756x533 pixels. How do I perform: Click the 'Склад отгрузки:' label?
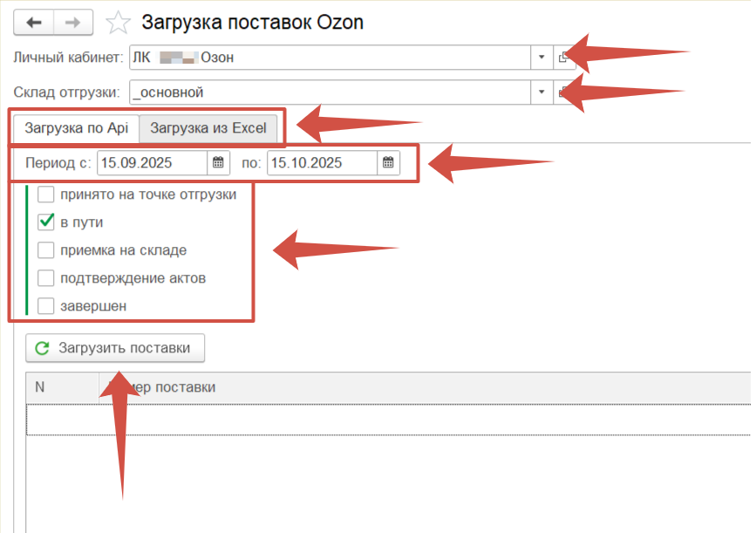[66, 92]
